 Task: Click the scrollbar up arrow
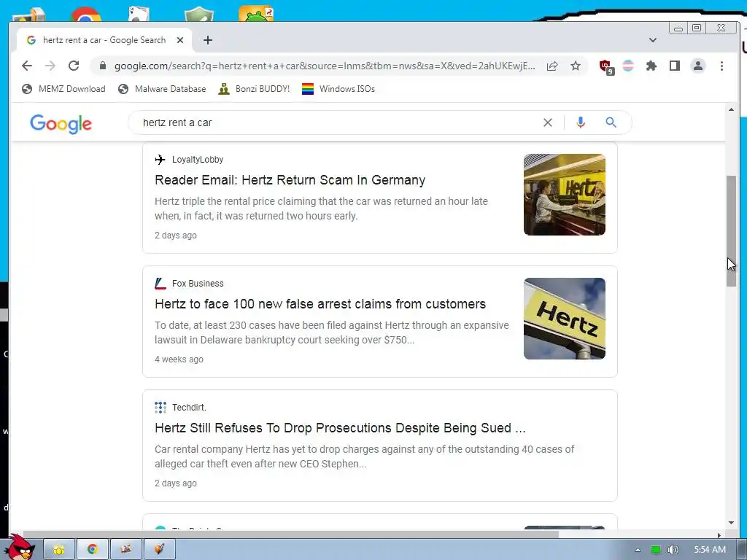coord(731,109)
